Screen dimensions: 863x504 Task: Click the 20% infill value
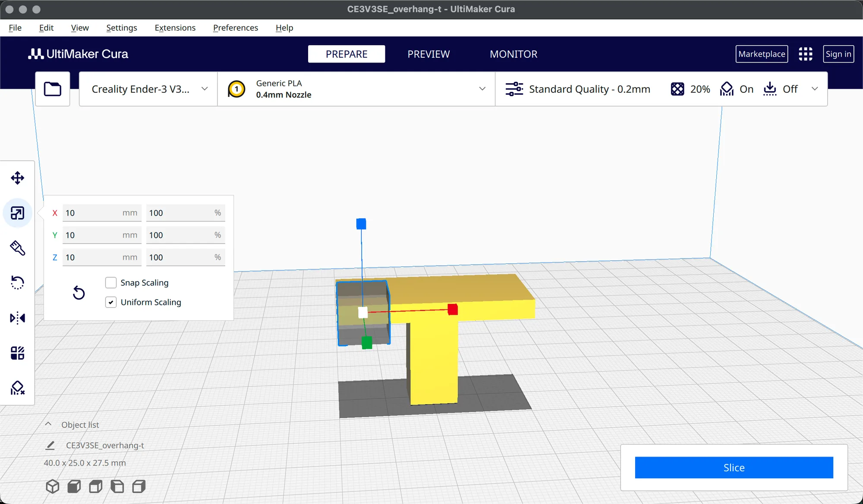700,89
